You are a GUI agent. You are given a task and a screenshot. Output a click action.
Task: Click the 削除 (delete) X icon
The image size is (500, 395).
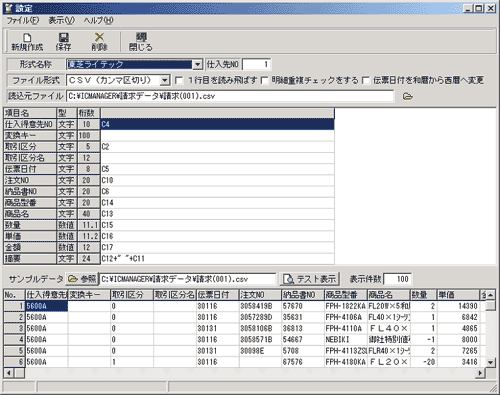pyautogui.click(x=99, y=37)
